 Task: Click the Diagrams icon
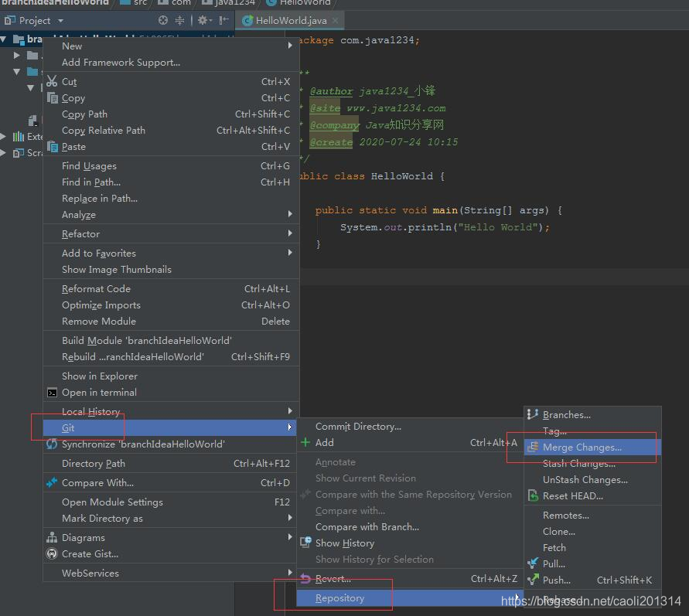click(x=52, y=537)
